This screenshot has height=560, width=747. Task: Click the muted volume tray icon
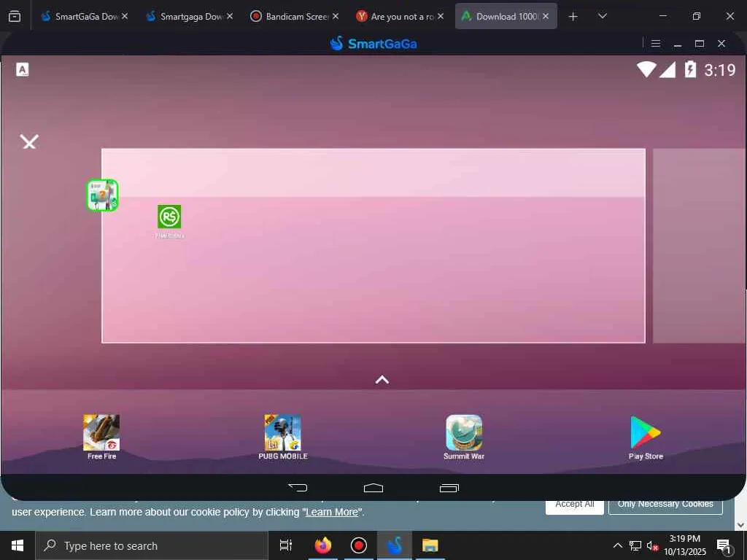pyautogui.click(x=652, y=545)
